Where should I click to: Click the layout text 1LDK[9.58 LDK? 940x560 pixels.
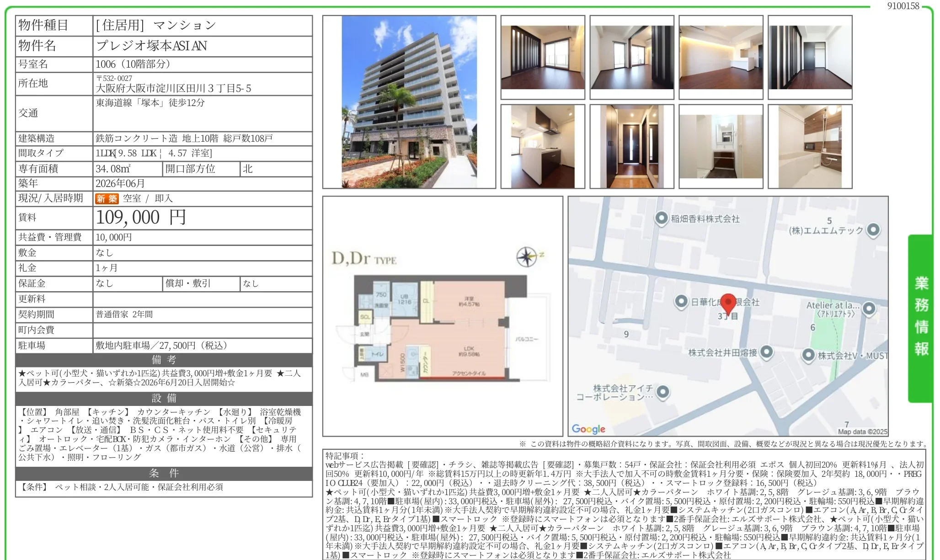[126, 153]
